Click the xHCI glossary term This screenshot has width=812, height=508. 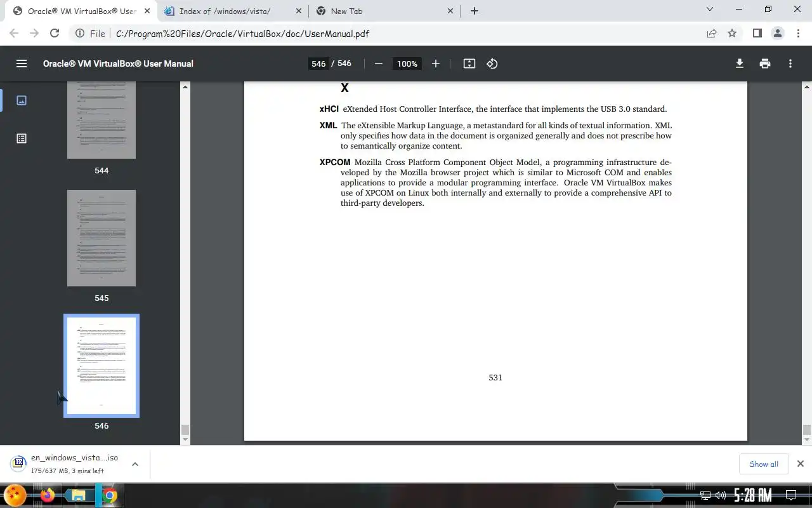pos(329,109)
